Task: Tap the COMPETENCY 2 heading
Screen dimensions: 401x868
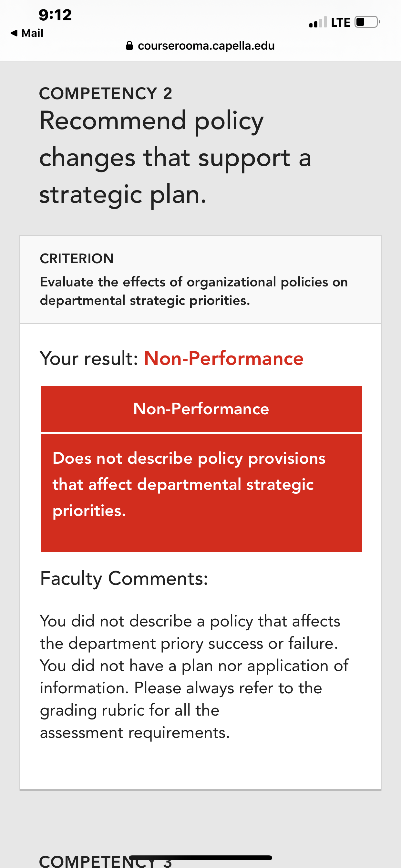Action: pyautogui.click(x=106, y=93)
